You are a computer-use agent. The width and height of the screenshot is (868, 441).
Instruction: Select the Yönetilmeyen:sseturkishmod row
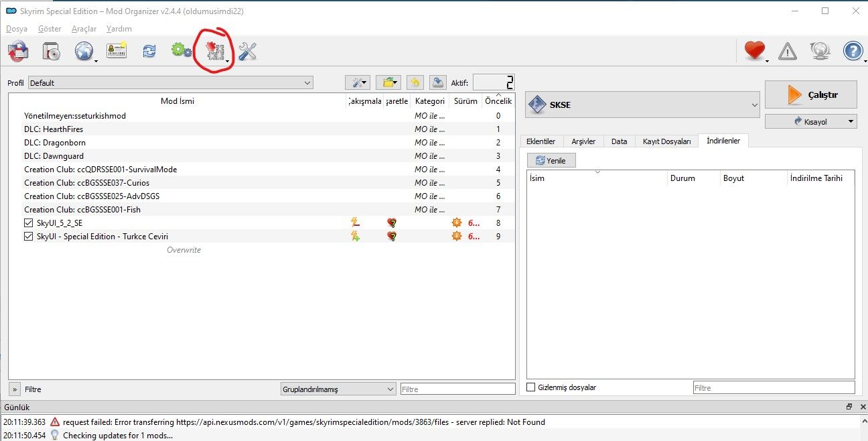point(261,116)
